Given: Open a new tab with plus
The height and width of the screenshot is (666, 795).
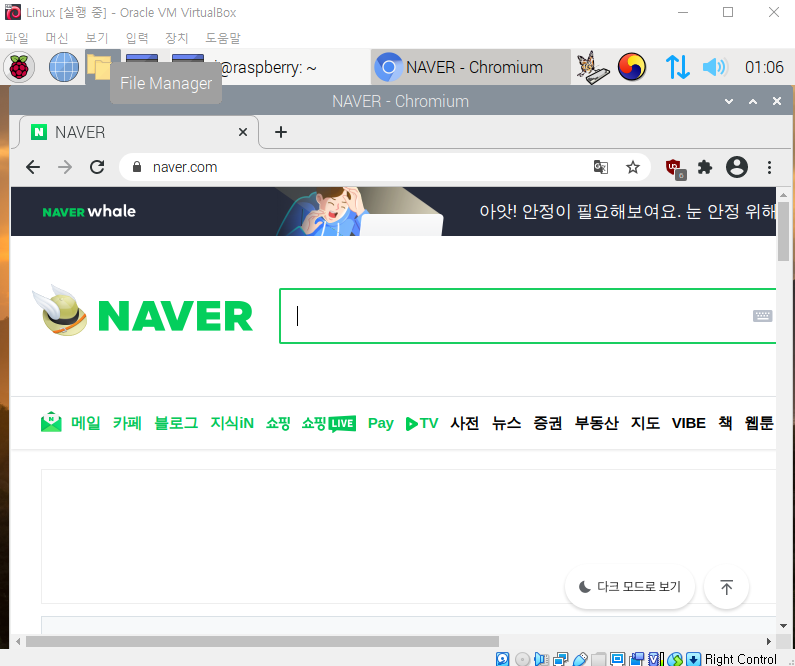Looking at the screenshot, I should [280, 132].
